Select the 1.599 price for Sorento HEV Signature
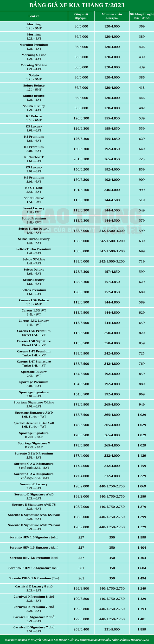Image resolution: width=154 pixels, height=644 pixels. (141, 537)
